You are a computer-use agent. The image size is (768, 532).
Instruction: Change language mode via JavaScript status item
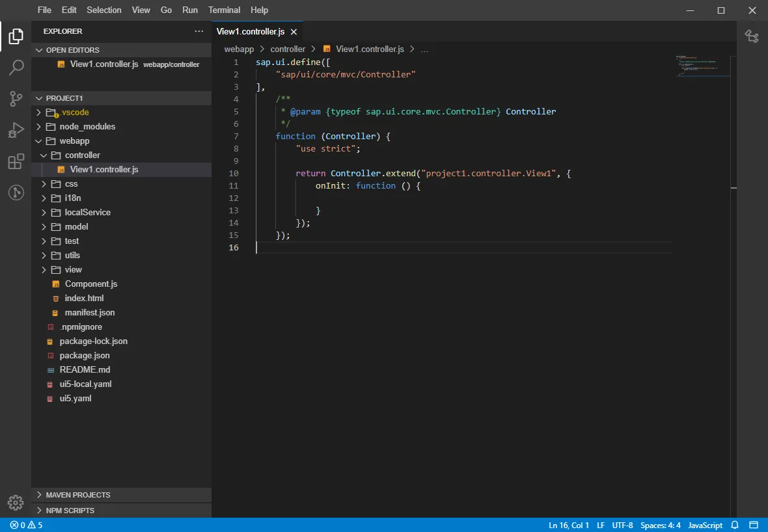[x=705, y=525]
